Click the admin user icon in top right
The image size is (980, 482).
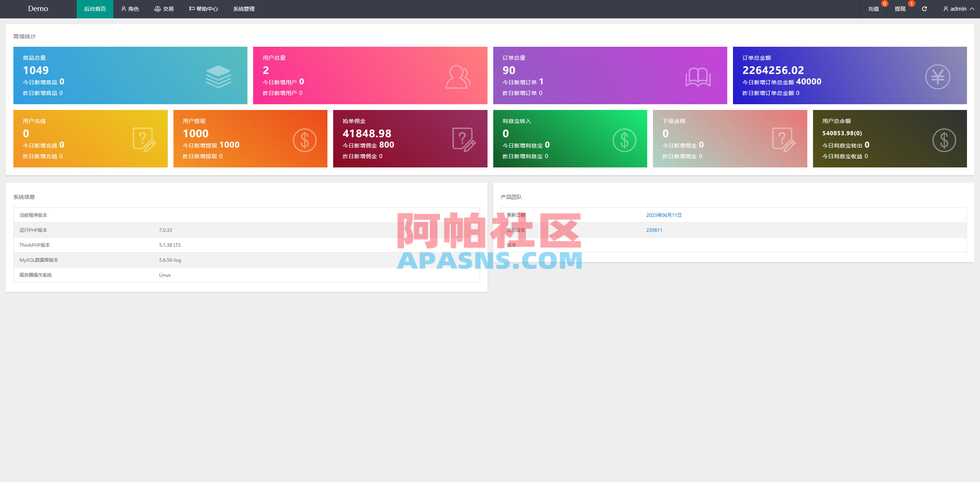946,8
